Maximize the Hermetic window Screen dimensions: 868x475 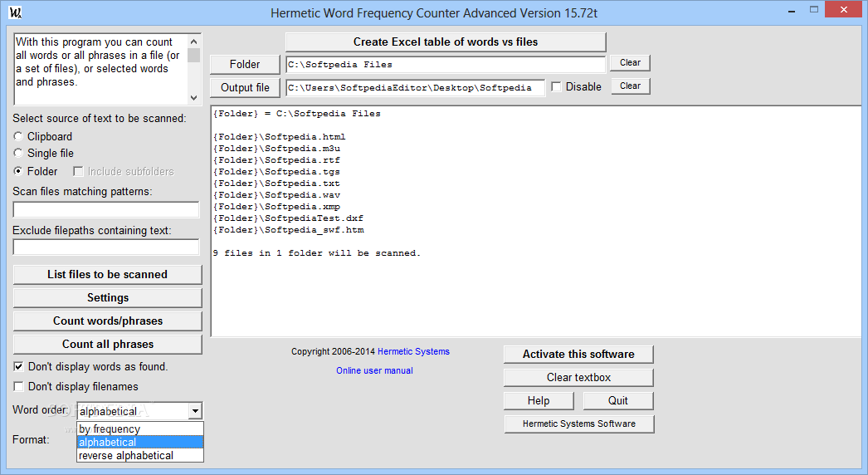[x=814, y=9]
